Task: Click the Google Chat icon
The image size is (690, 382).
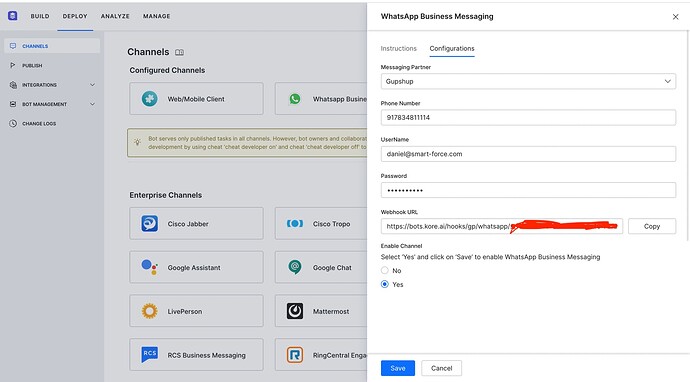Action: (x=294, y=267)
